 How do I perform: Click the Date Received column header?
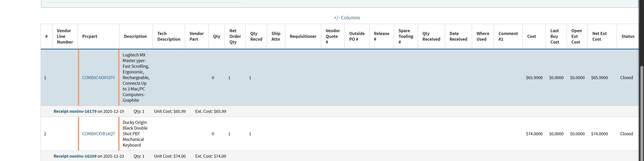tap(458, 36)
